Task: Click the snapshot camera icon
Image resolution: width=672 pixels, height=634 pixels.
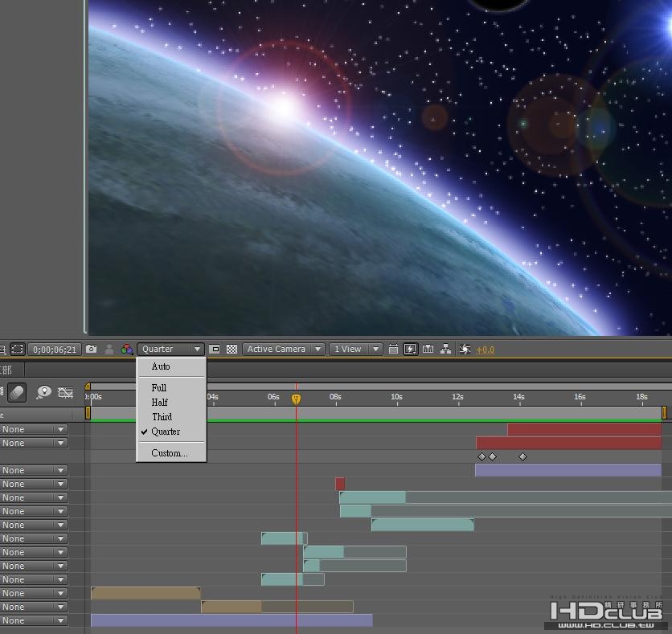Action: [91, 350]
